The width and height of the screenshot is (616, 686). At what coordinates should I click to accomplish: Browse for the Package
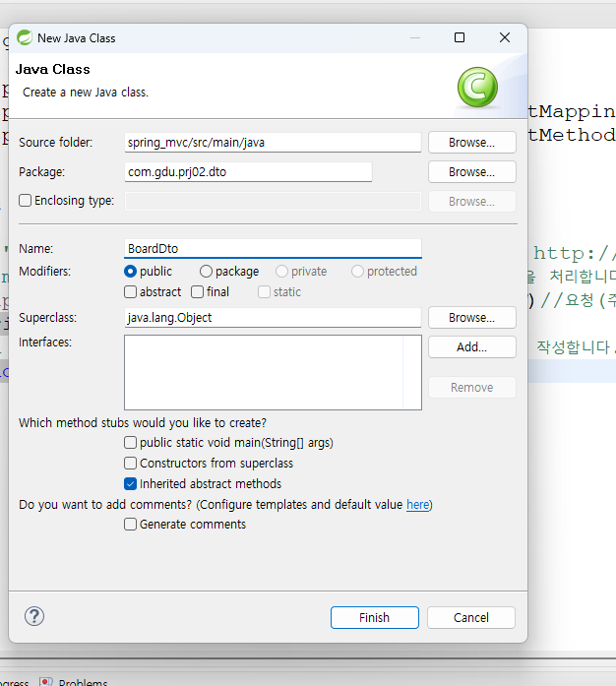click(472, 172)
